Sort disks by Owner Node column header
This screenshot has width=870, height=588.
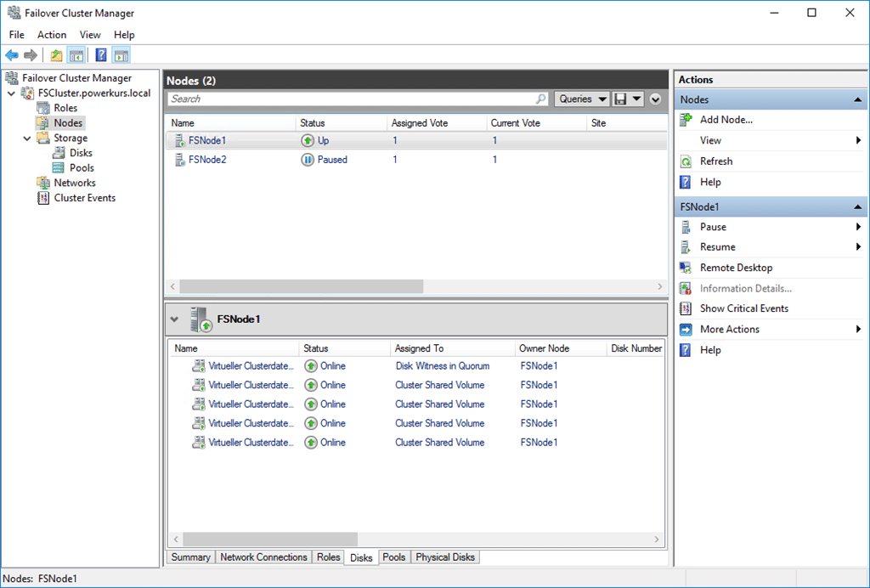tap(545, 348)
